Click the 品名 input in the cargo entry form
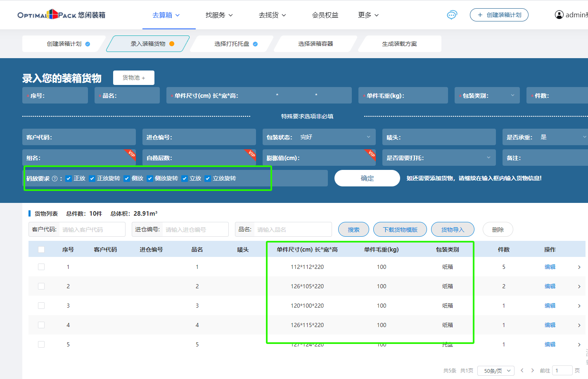The height and width of the screenshot is (379, 588). [127, 95]
